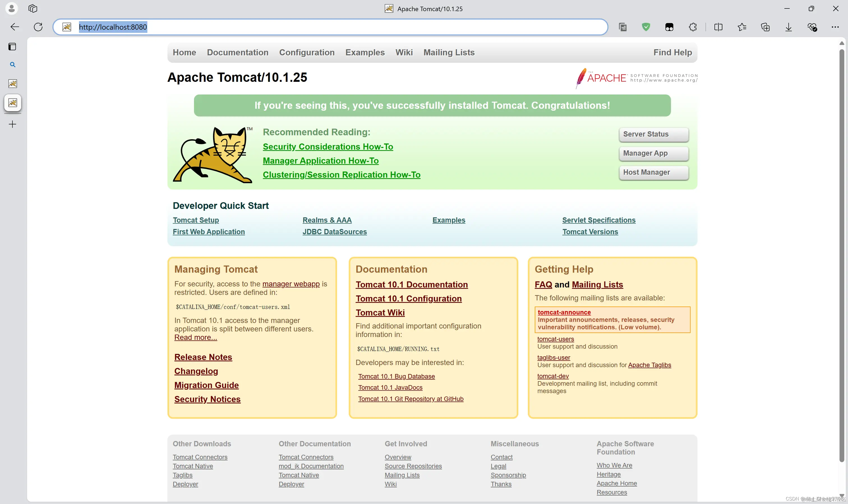The width and height of the screenshot is (848, 504).
Task: Reload the page with refresh icon
Action: point(38,27)
